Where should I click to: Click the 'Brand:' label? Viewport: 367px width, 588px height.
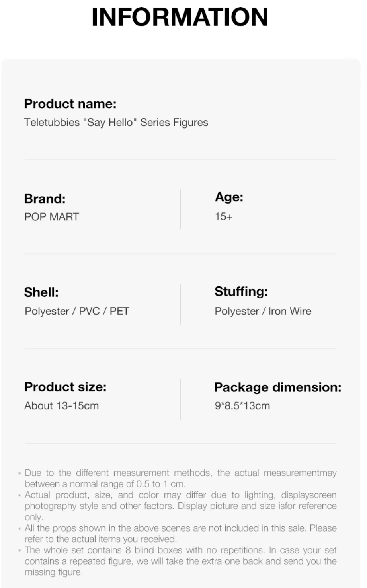coord(45,199)
